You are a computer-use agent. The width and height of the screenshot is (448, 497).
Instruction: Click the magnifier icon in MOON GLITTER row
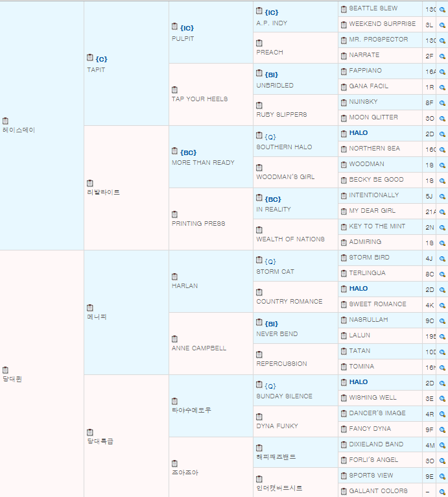coord(442,118)
